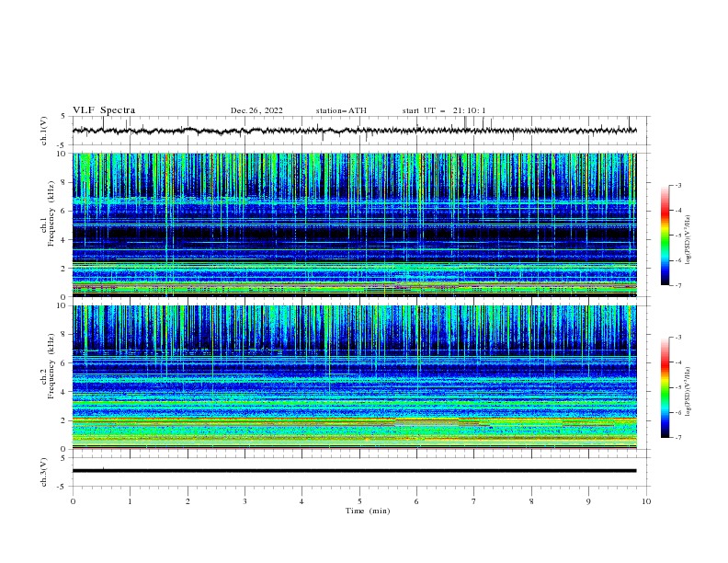Click the log(PSD) label beside the ch.1 color scale
This screenshot has height=563, width=728.
pyautogui.click(x=688, y=240)
